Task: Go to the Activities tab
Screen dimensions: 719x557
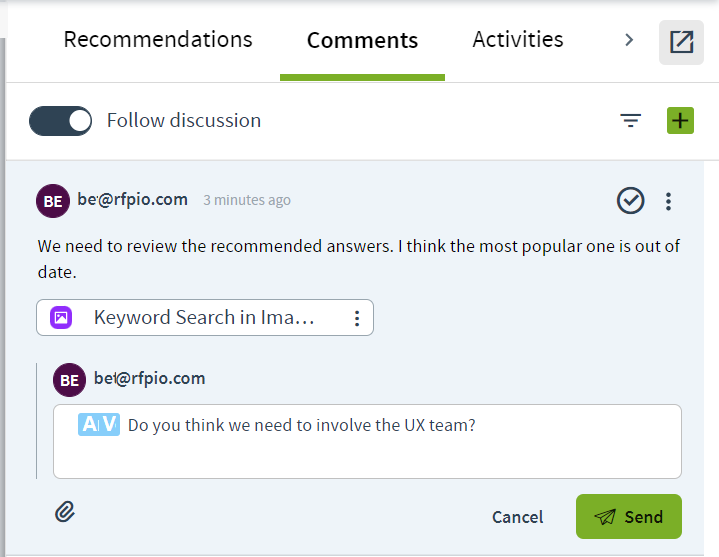Action: click(x=518, y=39)
